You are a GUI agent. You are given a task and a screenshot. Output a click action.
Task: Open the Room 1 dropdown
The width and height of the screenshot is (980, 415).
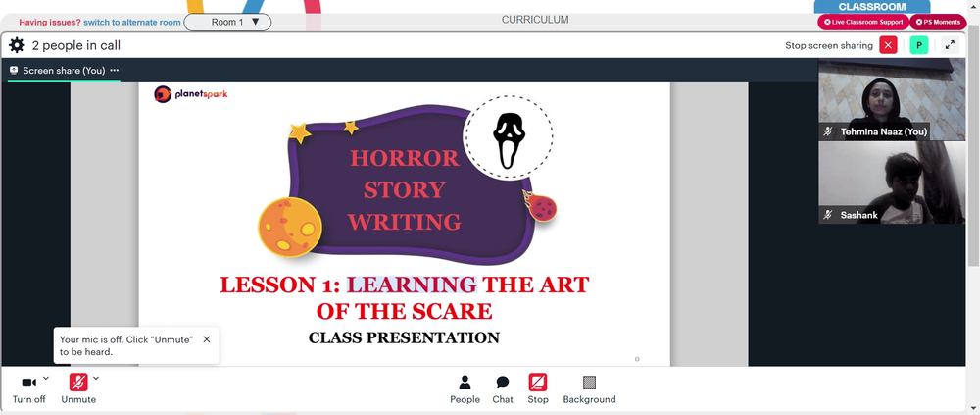point(227,22)
